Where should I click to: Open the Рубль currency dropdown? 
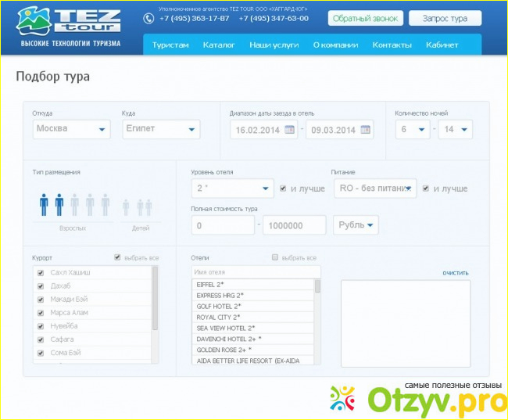[356, 225]
